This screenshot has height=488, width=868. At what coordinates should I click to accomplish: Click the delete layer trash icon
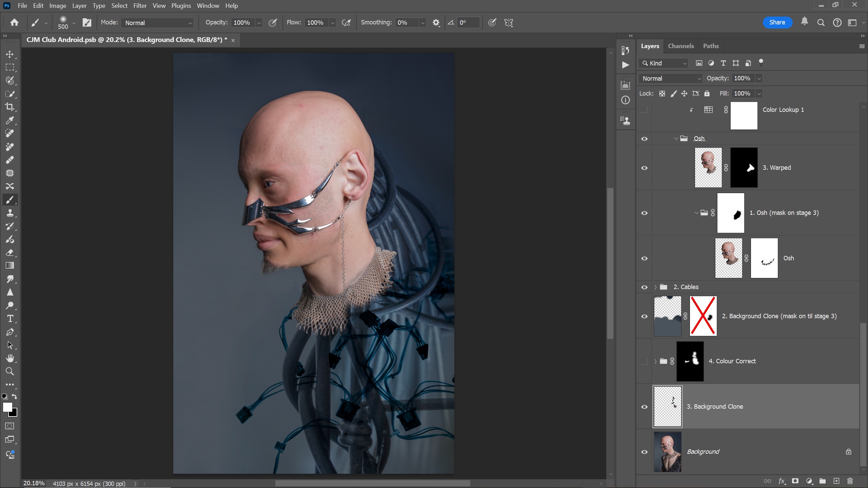850,481
